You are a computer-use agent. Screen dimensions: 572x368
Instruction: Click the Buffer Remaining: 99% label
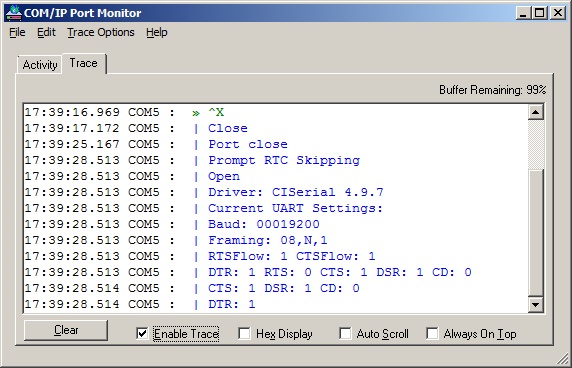492,90
